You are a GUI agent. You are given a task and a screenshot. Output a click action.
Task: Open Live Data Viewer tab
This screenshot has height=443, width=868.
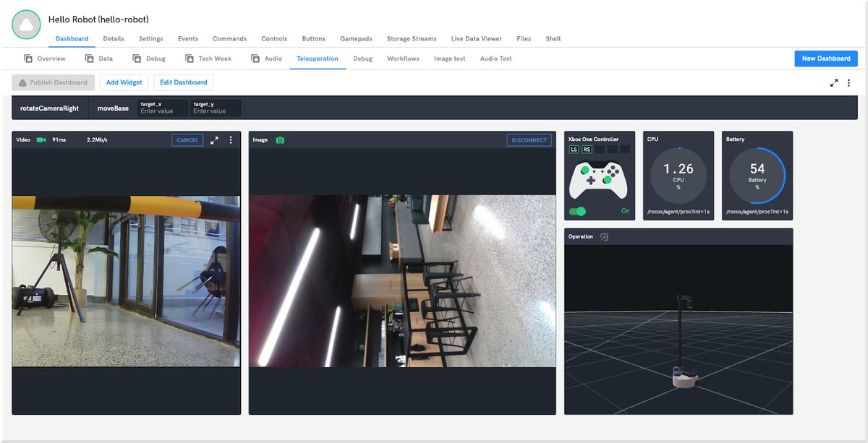click(476, 39)
